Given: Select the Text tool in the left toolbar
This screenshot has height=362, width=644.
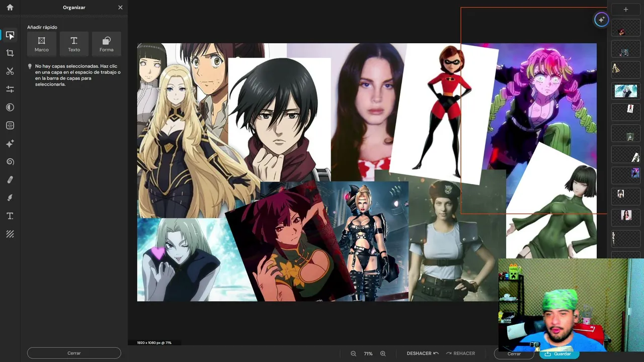Looking at the screenshot, I should (x=10, y=216).
